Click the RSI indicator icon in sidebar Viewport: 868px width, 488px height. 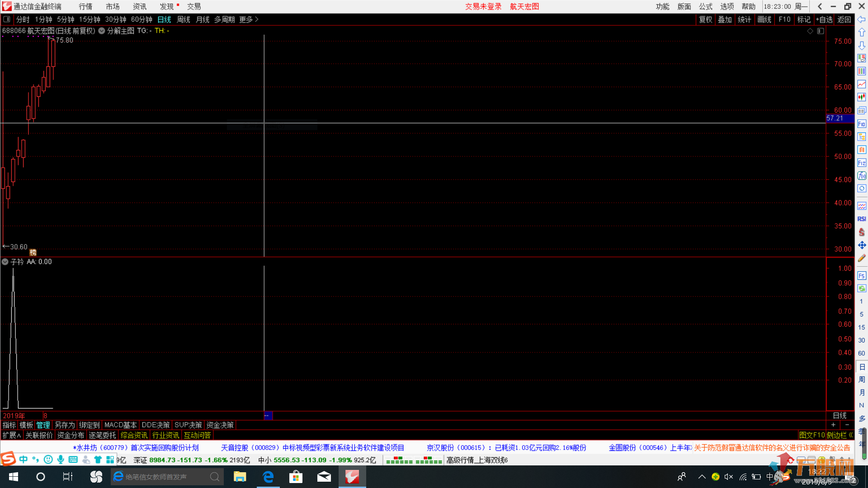click(x=862, y=219)
